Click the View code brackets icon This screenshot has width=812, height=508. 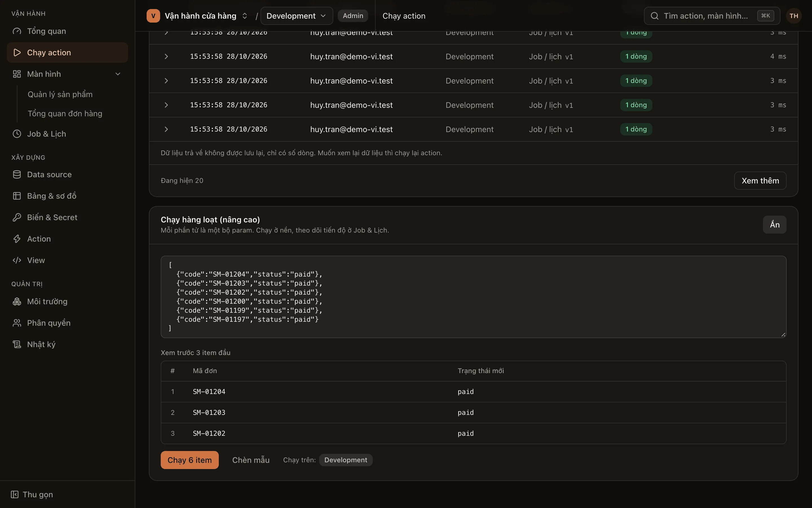click(x=17, y=260)
